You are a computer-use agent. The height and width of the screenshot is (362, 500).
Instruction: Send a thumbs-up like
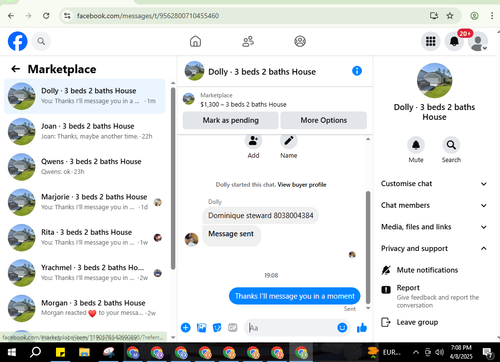[362, 328]
